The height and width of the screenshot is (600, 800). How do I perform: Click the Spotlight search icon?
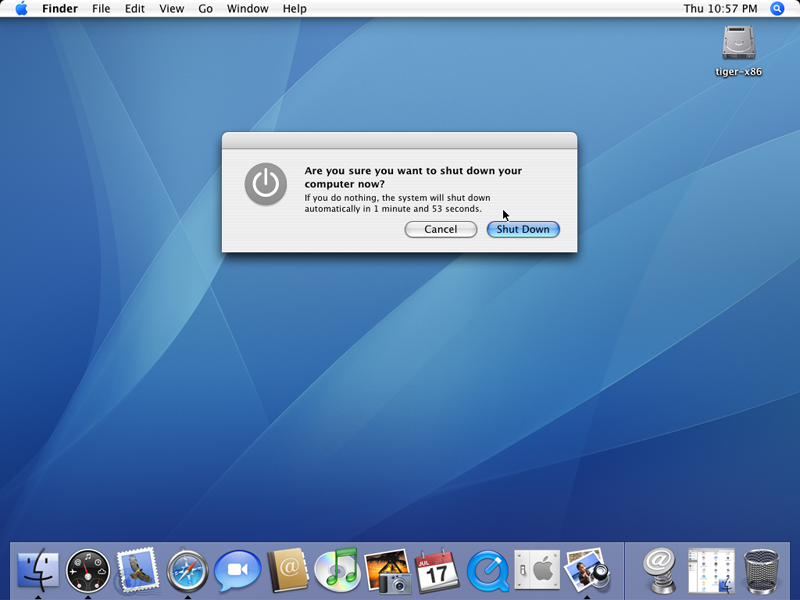point(778,9)
